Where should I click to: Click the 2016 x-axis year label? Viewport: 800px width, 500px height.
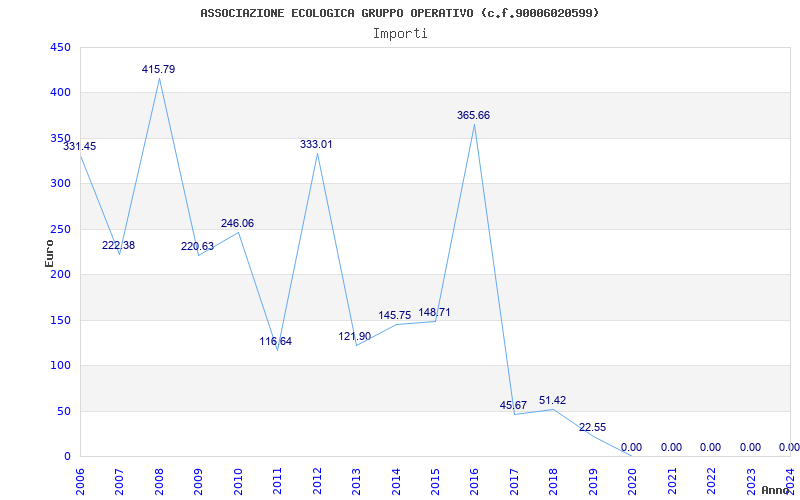click(x=474, y=481)
